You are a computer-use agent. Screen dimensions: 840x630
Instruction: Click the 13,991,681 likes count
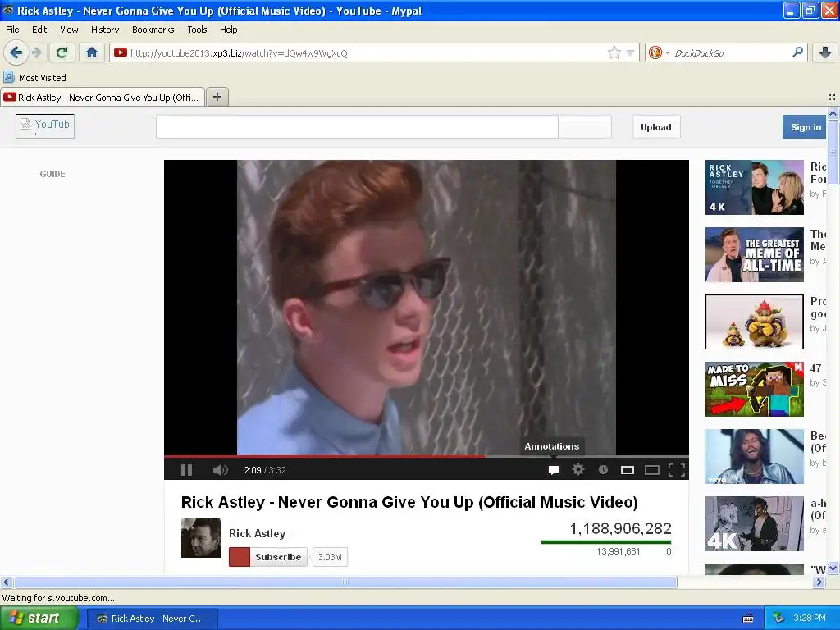(x=619, y=551)
